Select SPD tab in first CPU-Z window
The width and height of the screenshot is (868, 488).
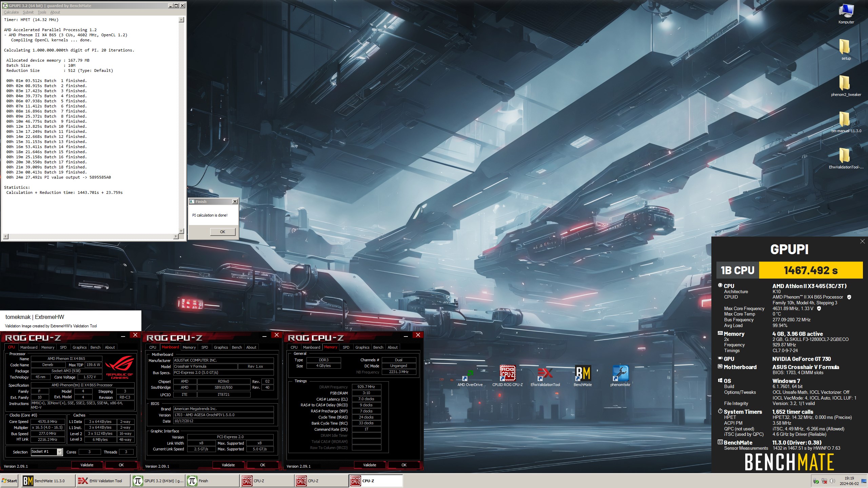point(63,347)
